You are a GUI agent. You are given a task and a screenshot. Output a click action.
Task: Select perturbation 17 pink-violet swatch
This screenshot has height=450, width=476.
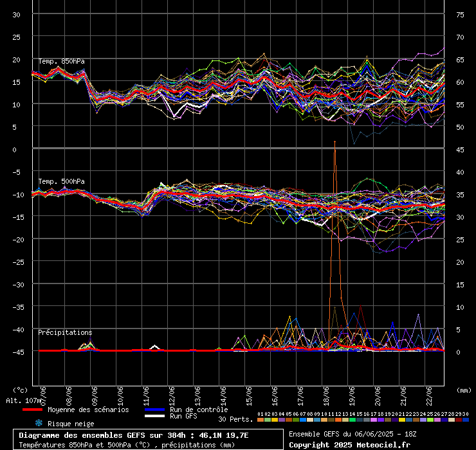374,420
